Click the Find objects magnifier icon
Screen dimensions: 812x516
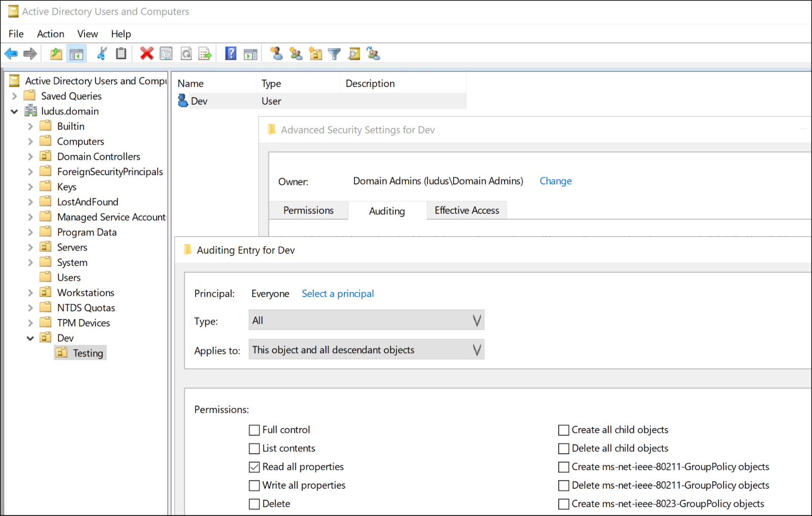coord(354,54)
